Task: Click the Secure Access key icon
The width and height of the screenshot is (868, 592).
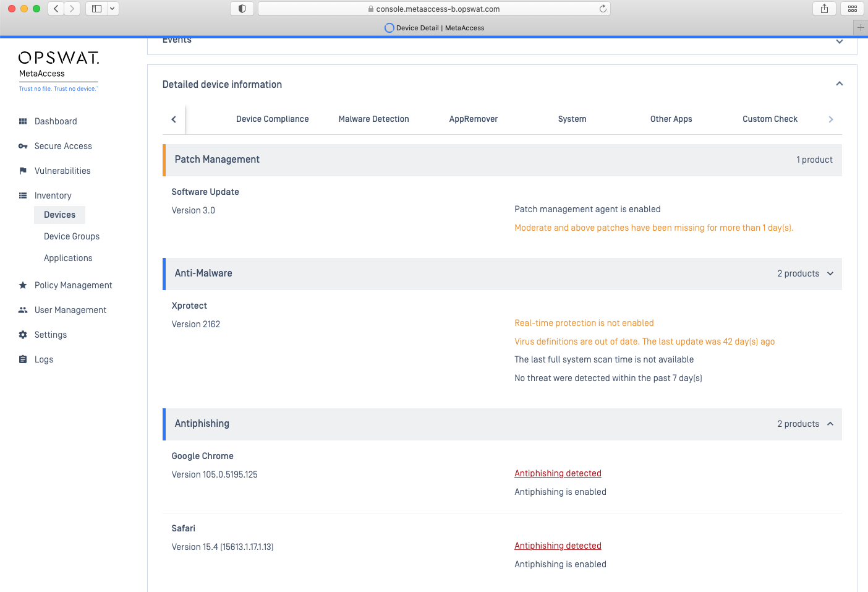Action: tap(23, 146)
